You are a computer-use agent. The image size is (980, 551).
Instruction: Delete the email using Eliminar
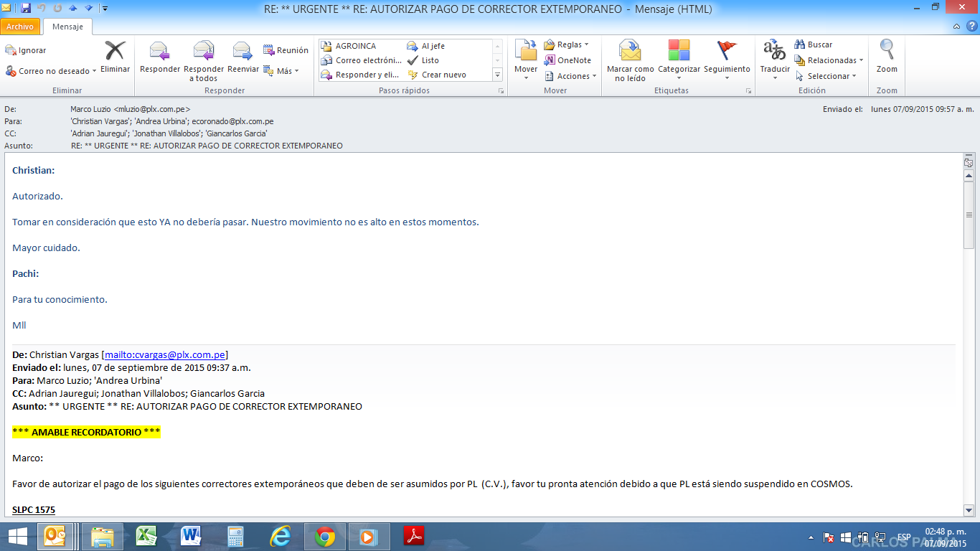pyautogui.click(x=115, y=52)
